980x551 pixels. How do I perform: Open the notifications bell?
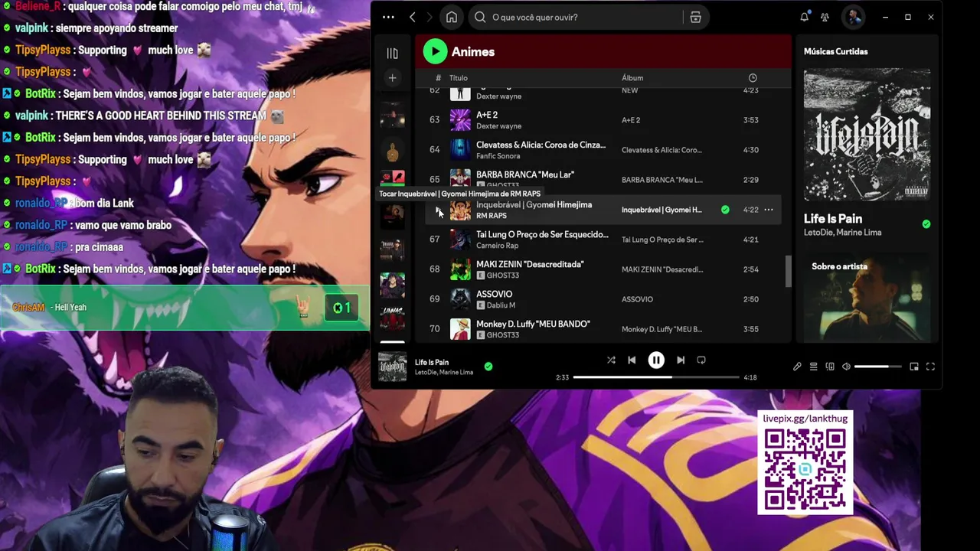click(x=804, y=17)
